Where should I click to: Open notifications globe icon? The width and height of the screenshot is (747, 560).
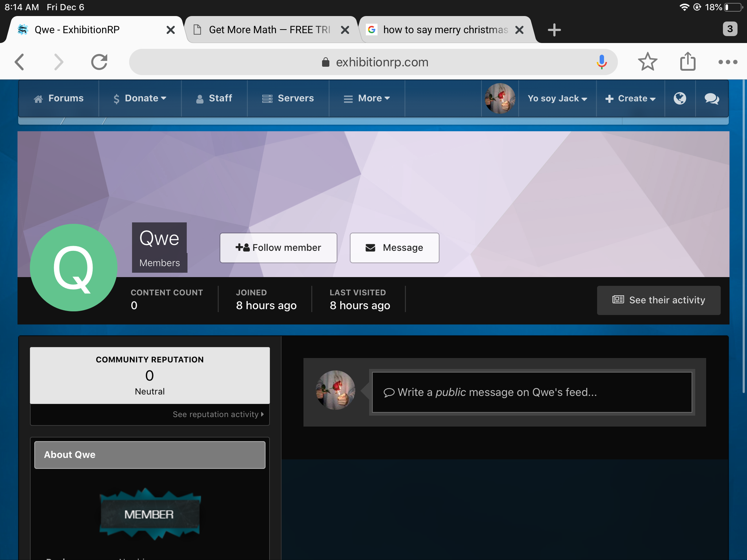point(680,98)
